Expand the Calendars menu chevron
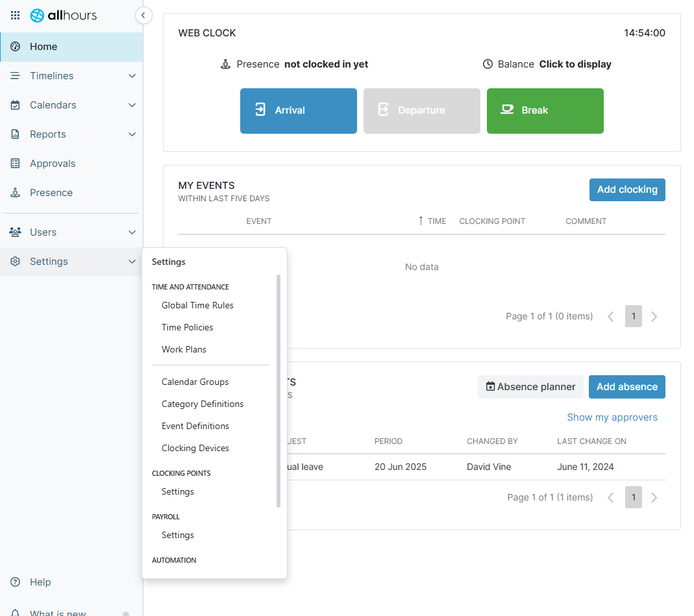 point(132,105)
